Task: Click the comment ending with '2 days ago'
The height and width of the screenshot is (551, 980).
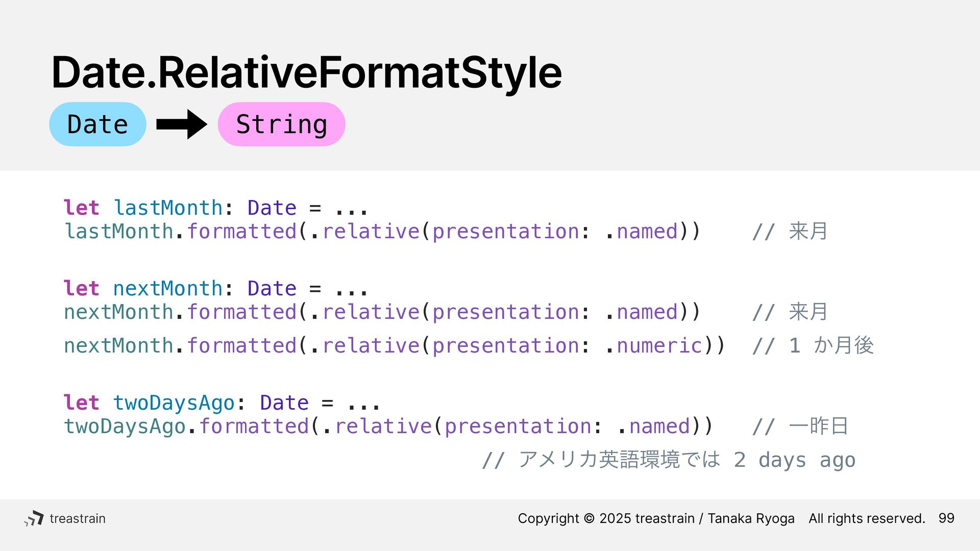Action: pyautogui.click(x=669, y=460)
